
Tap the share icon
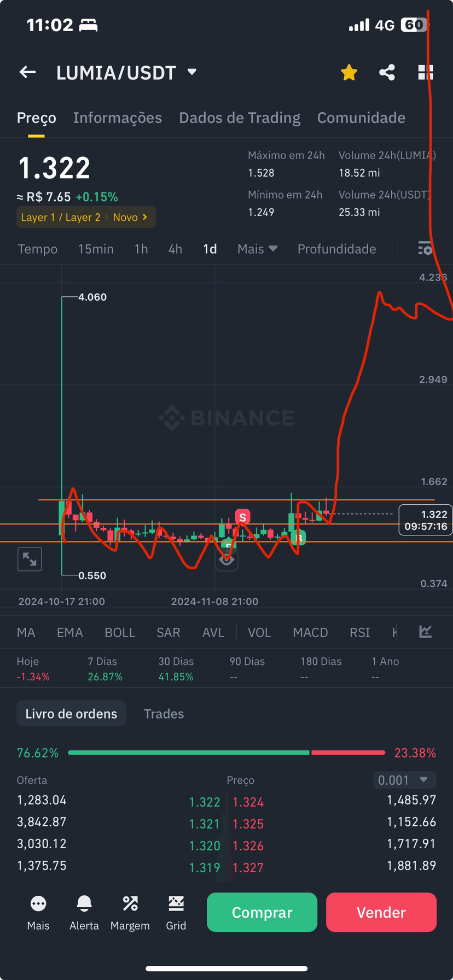click(x=387, y=72)
